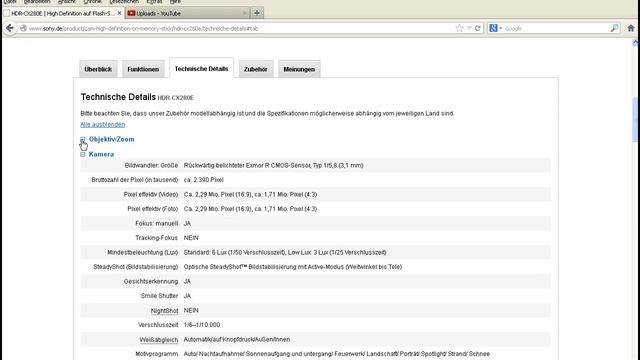Click the 'Verschlusszeit' row label
The width and height of the screenshot is (640, 360).
158,324
